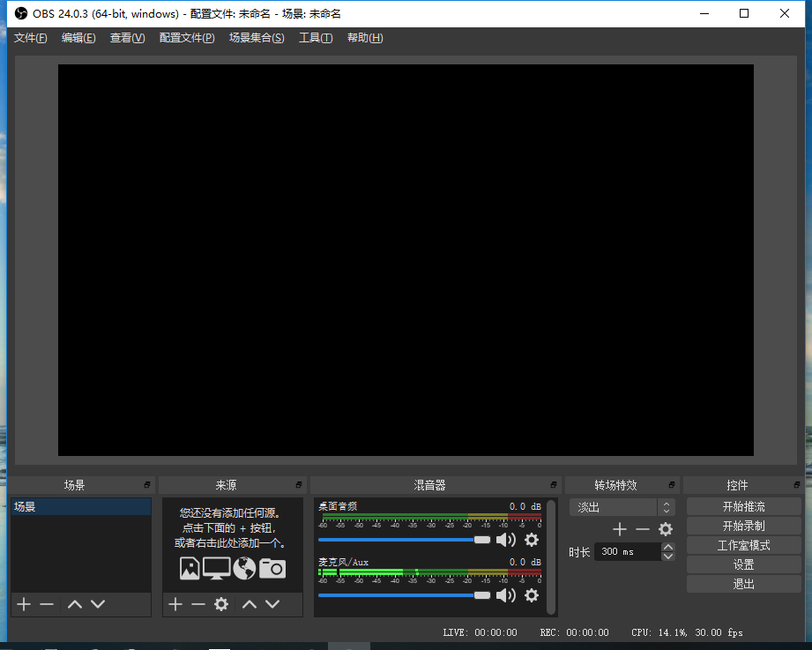Click the desktop audio 0.0 dB value
The image size is (812, 650).
525,506
